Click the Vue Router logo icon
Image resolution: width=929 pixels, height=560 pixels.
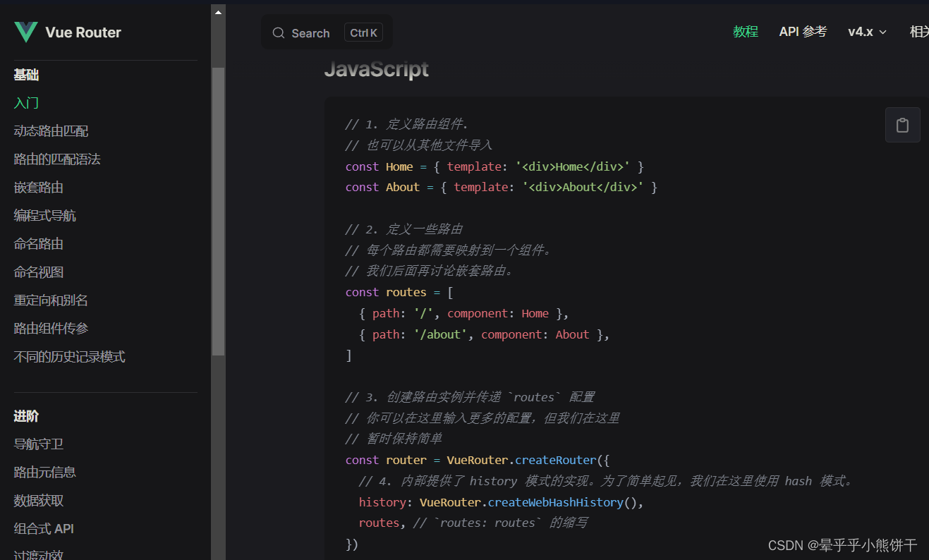point(25,32)
